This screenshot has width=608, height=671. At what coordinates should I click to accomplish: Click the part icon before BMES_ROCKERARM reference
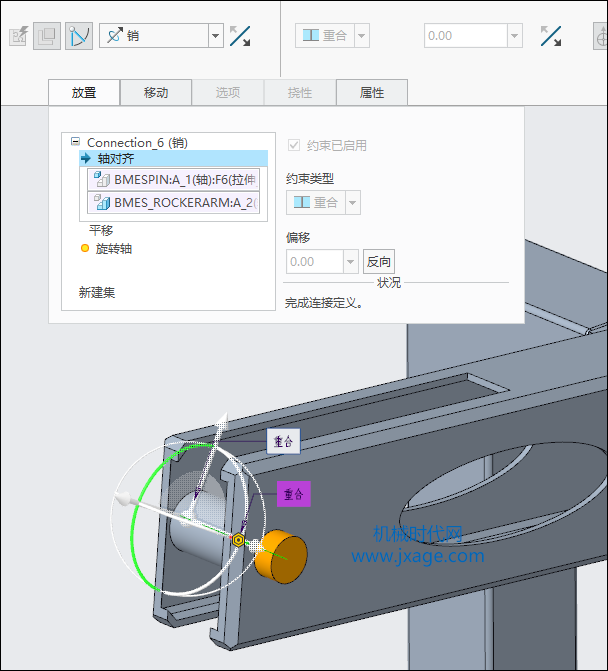[x=101, y=202]
